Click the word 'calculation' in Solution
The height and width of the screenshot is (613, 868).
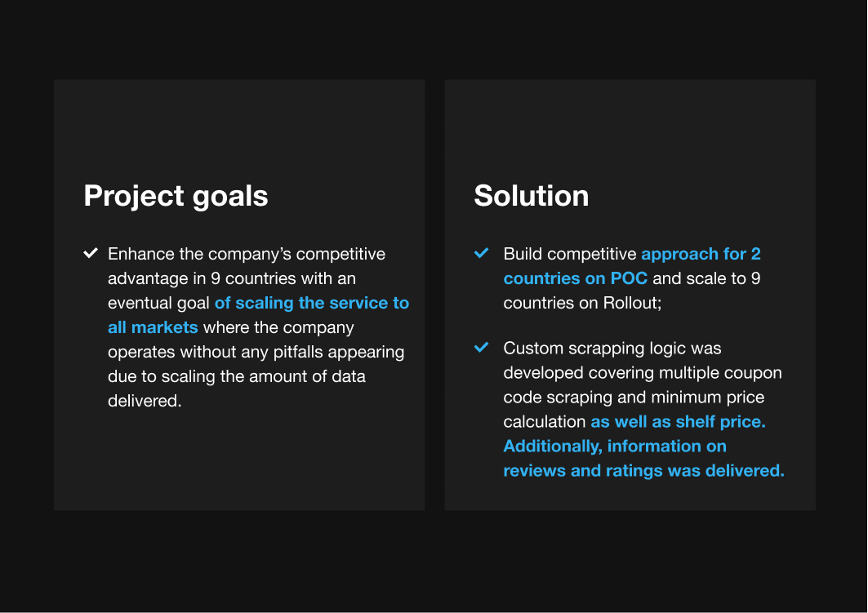click(544, 422)
